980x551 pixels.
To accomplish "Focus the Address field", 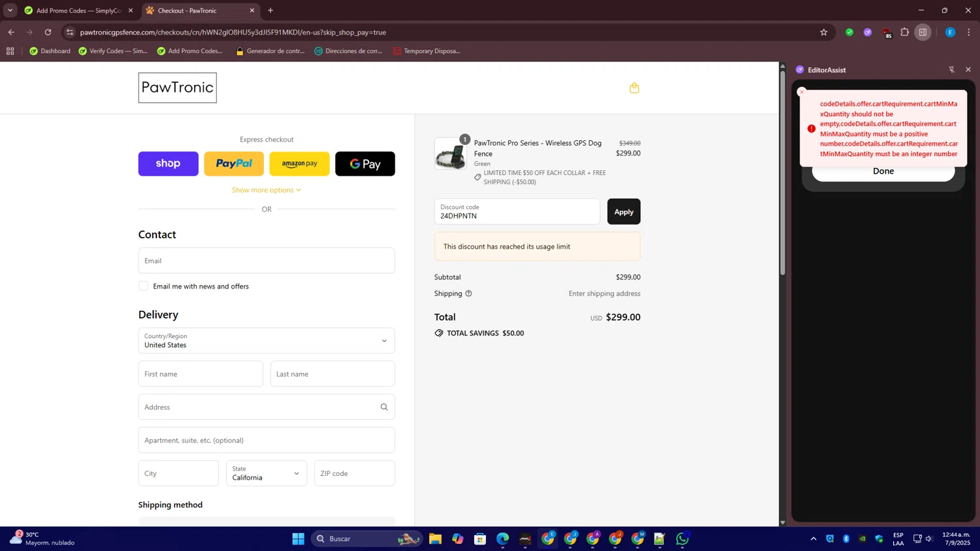I will point(267,407).
